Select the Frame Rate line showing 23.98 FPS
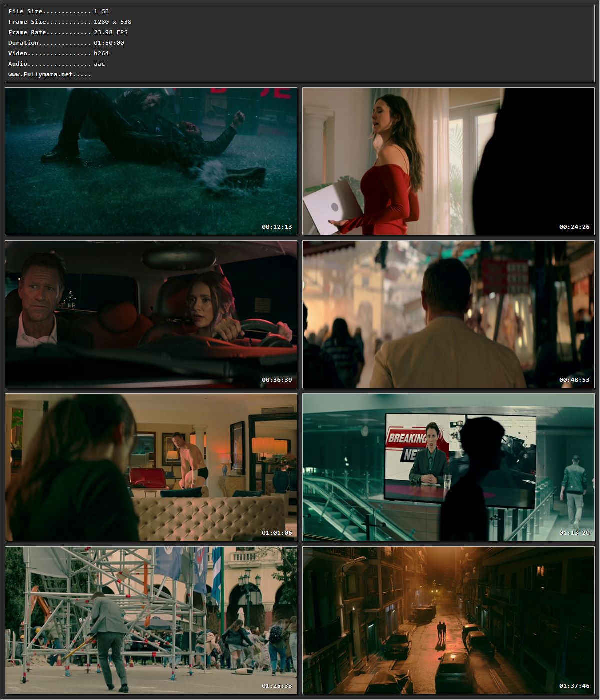 (x=68, y=32)
